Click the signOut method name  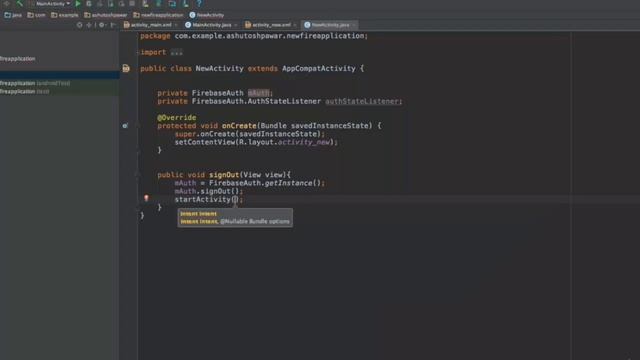pyautogui.click(x=224, y=175)
